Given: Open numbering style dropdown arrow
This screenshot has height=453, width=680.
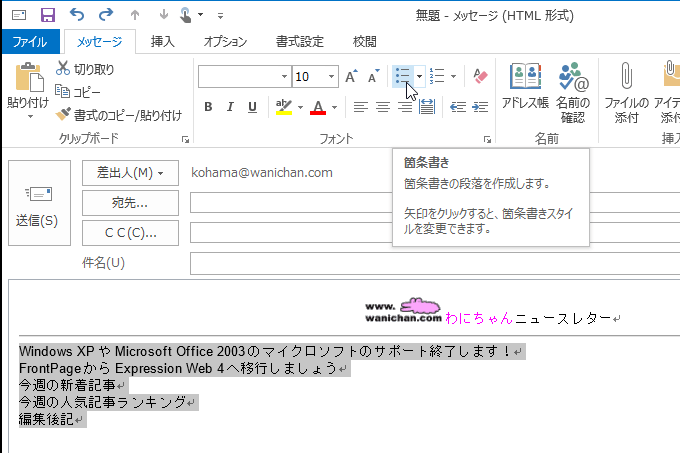Looking at the screenshot, I should pyautogui.click(x=453, y=76).
